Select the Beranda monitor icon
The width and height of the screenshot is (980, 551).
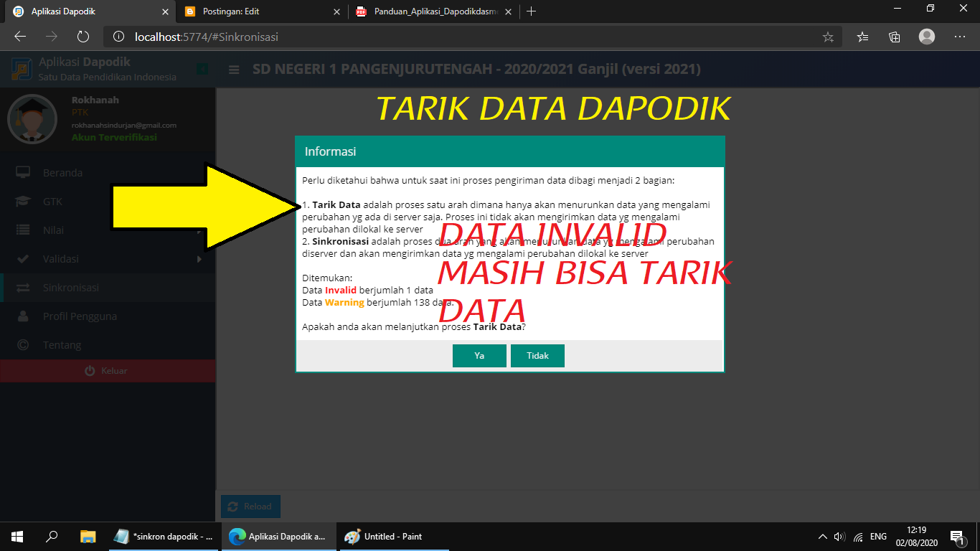point(22,172)
